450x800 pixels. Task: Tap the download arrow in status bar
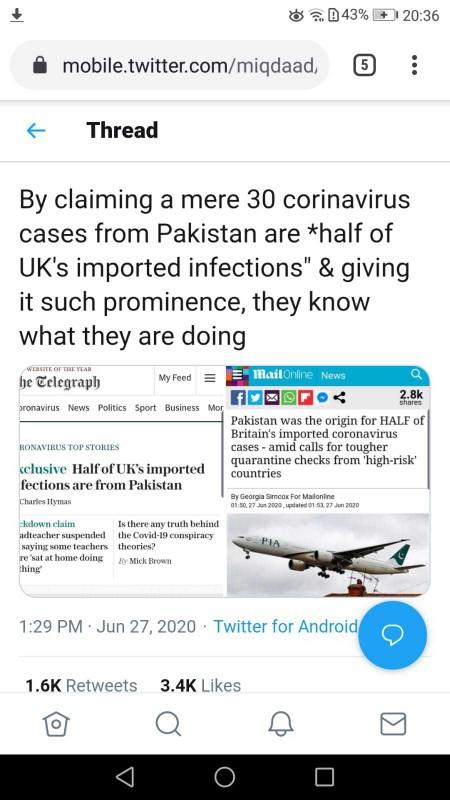pyautogui.click(x=17, y=15)
